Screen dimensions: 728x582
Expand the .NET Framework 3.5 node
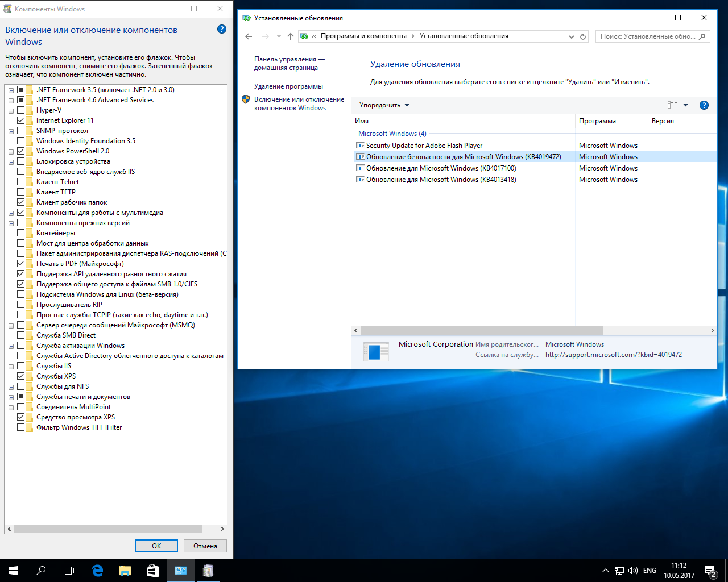11,90
